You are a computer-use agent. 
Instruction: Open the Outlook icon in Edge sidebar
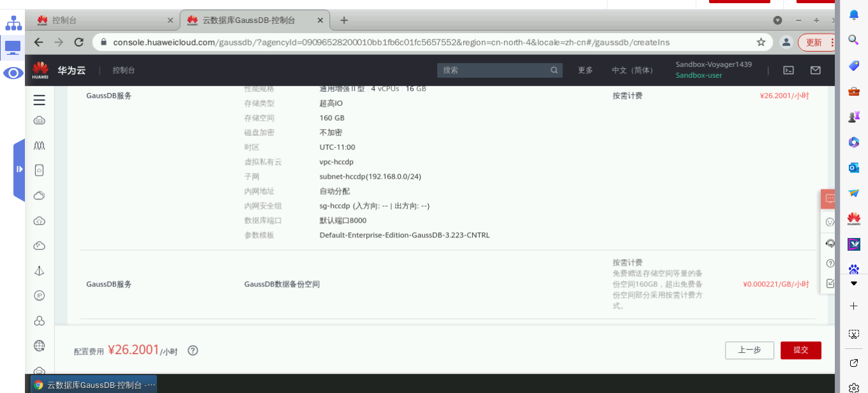tap(854, 168)
